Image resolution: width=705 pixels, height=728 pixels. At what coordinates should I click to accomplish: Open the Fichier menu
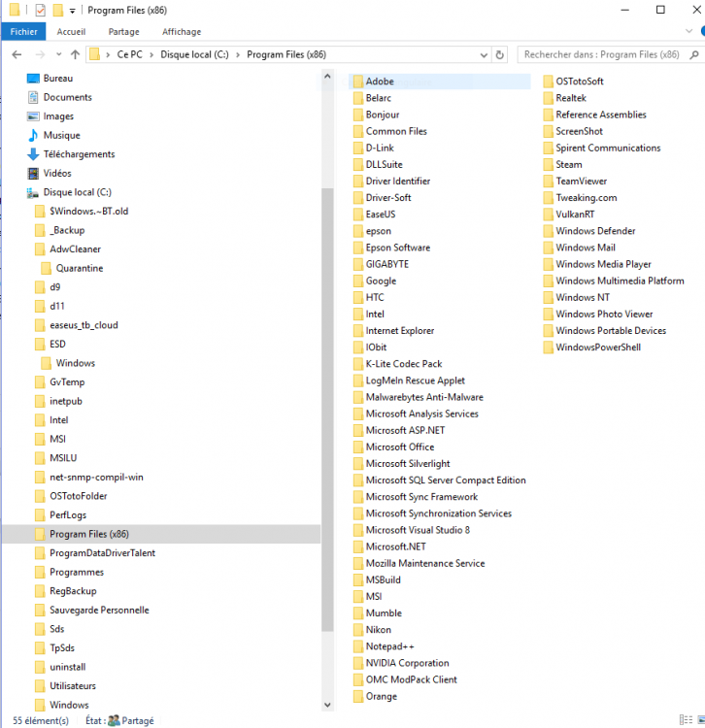pyautogui.click(x=23, y=32)
